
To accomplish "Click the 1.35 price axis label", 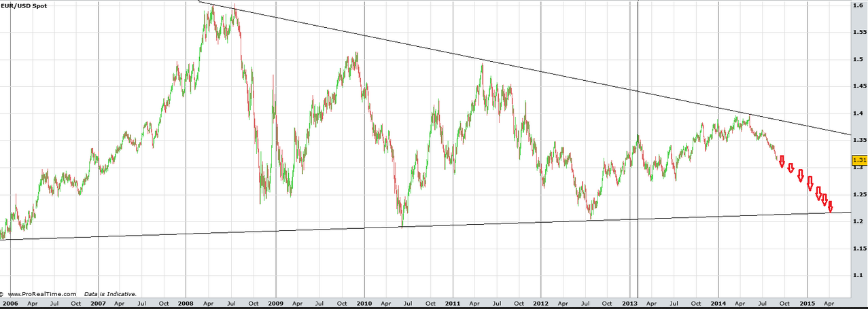I will click(x=859, y=141).
